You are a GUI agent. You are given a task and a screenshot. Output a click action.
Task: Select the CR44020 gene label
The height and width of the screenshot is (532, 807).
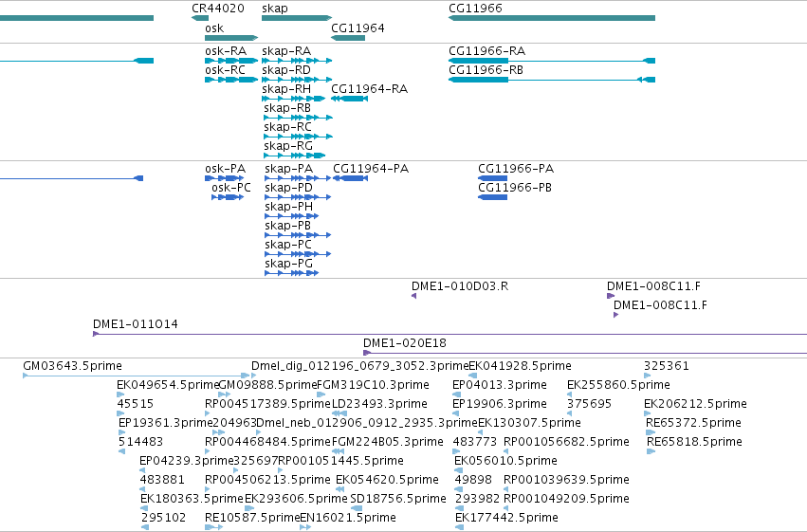coord(218,9)
